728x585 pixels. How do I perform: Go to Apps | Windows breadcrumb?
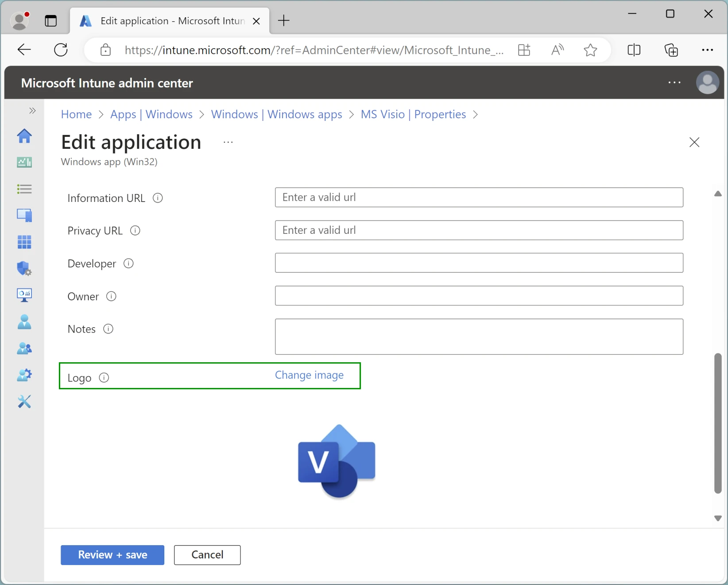click(151, 114)
